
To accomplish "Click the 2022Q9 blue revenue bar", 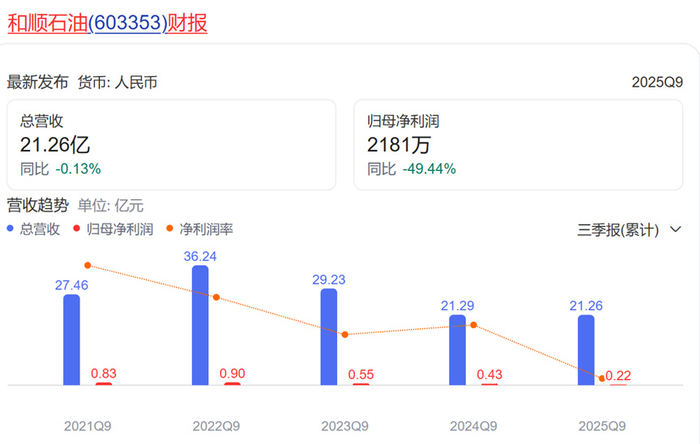I will (x=200, y=325).
